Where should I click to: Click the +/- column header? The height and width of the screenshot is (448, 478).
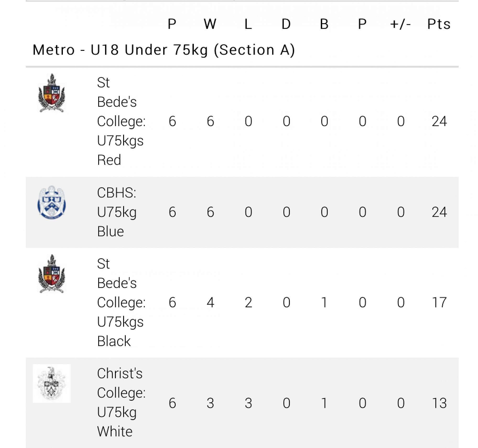pyautogui.click(x=400, y=24)
